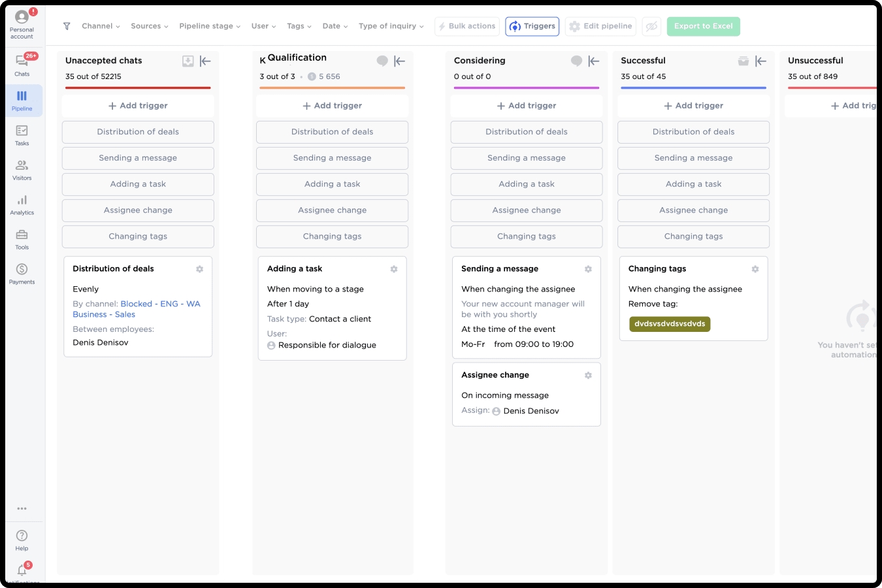Screen dimensions: 882x588
Task: Click the dvdsvsdvdsvsdvds tag
Action: click(670, 324)
